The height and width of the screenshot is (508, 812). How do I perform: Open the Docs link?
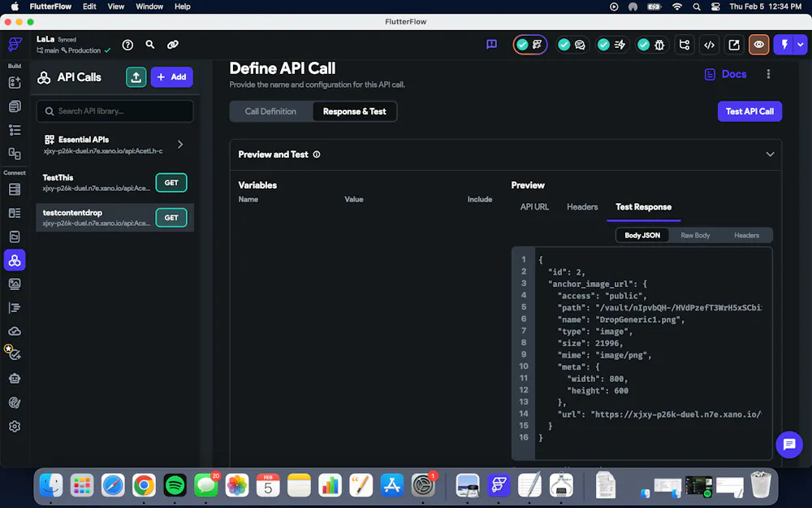pyautogui.click(x=725, y=74)
